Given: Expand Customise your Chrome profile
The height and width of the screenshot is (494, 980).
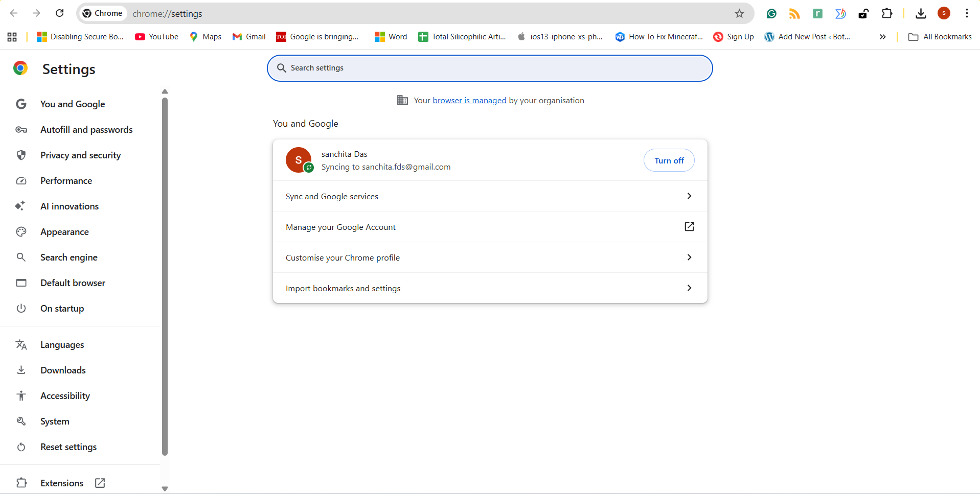Looking at the screenshot, I should click(x=490, y=257).
